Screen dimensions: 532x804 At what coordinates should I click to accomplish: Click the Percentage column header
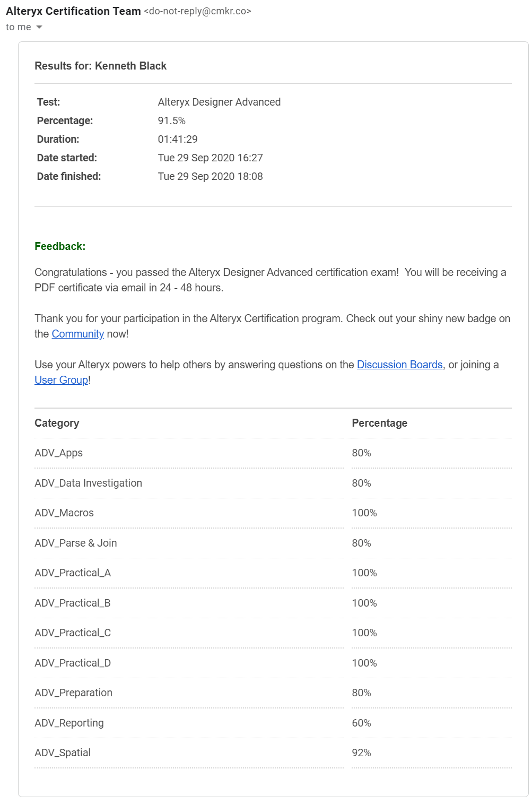(x=379, y=423)
